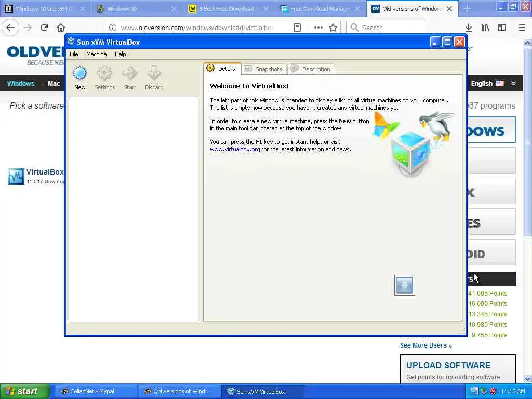Maximize the Sun xVM VirtualBox window

click(447, 42)
